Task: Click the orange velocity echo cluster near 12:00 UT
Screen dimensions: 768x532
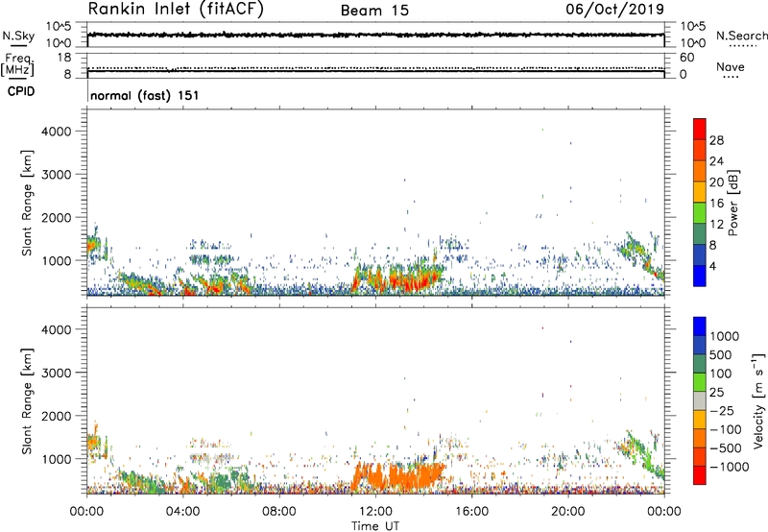Action: click(x=396, y=474)
